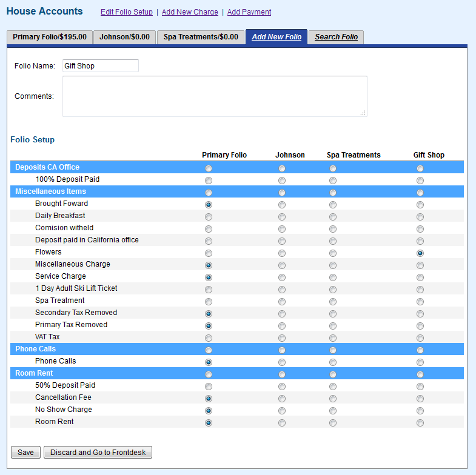Screen dimensions: 476x475
Task: Assign 1 Day Adult Ski Lift Ticket to Johnson
Action: coord(282,290)
